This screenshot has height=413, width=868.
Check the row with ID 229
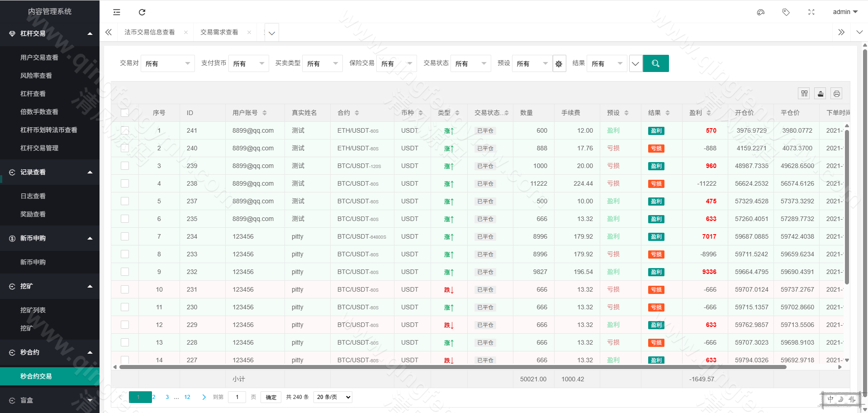tap(125, 325)
